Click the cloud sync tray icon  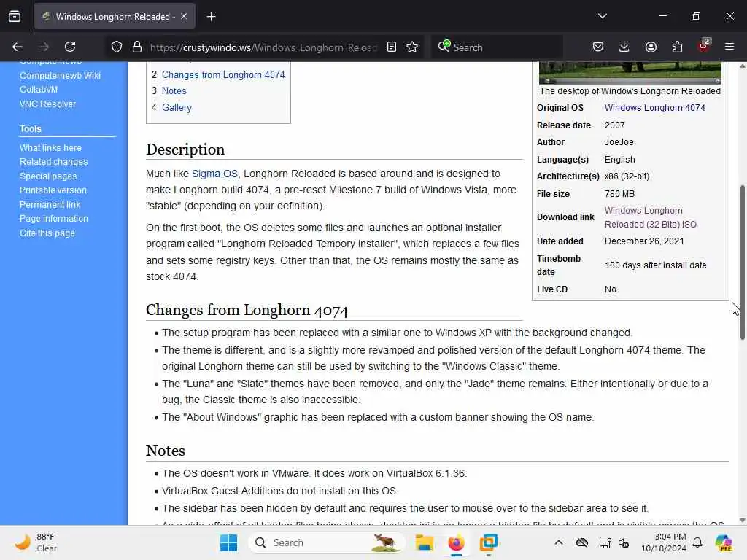point(581,542)
